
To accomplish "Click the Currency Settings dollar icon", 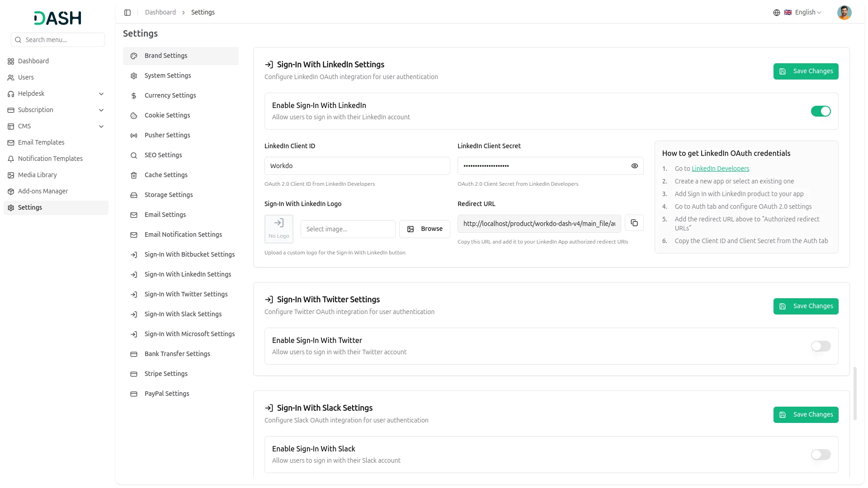I will pyautogui.click(x=134, y=96).
